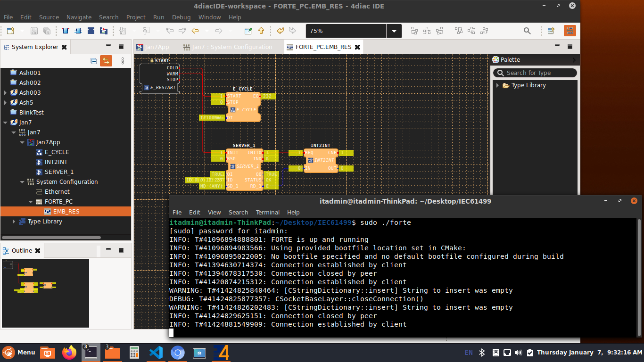The height and width of the screenshot is (362, 644).
Task: Click Collapse All in System Explorer
Action: 93,61
